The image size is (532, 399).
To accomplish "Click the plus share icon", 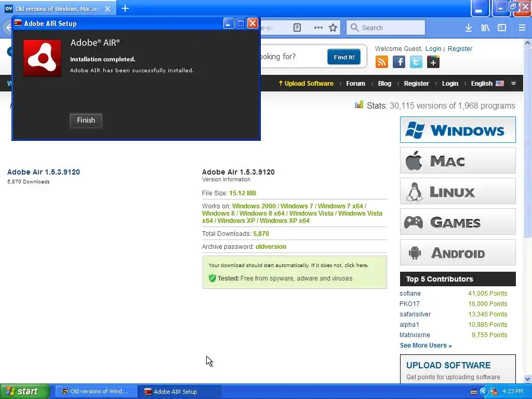I will 433,62.
